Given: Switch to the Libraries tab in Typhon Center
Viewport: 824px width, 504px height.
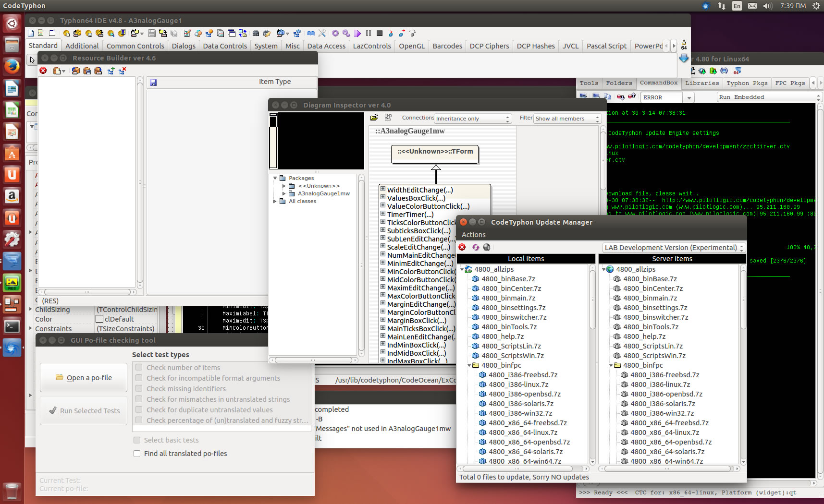Looking at the screenshot, I should coord(702,83).
